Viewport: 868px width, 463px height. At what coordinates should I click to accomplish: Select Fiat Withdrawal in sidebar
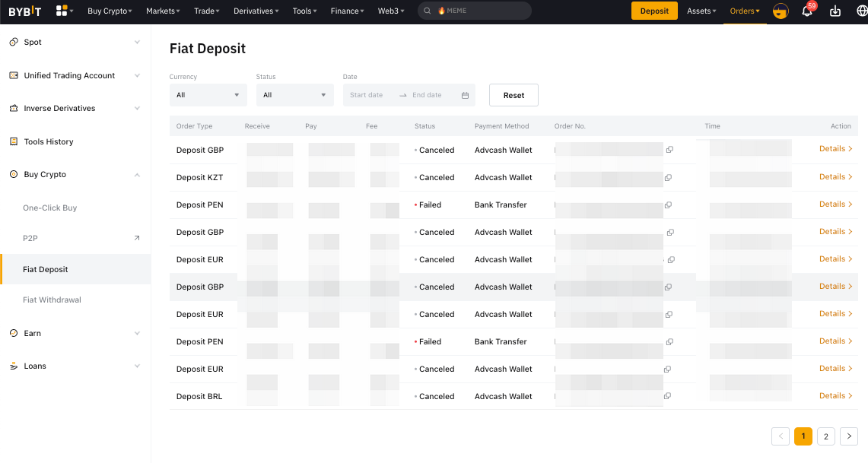(52, 300)
